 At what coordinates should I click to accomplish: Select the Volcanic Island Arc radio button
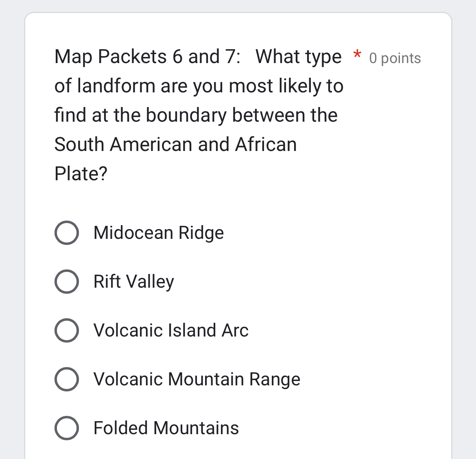67,330
